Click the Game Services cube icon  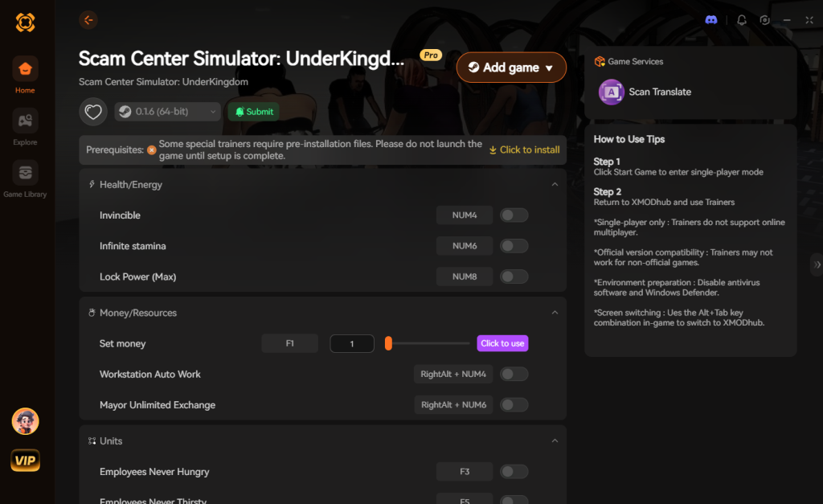click(x=600, y=61)
